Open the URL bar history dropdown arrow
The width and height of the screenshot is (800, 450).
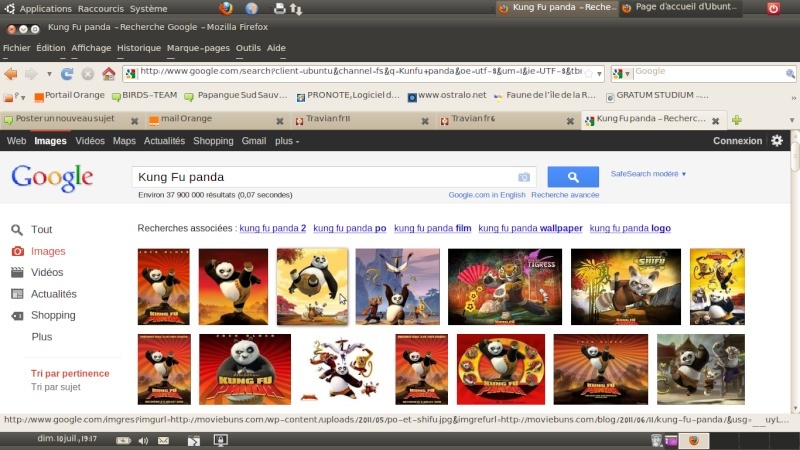(599, 74)
